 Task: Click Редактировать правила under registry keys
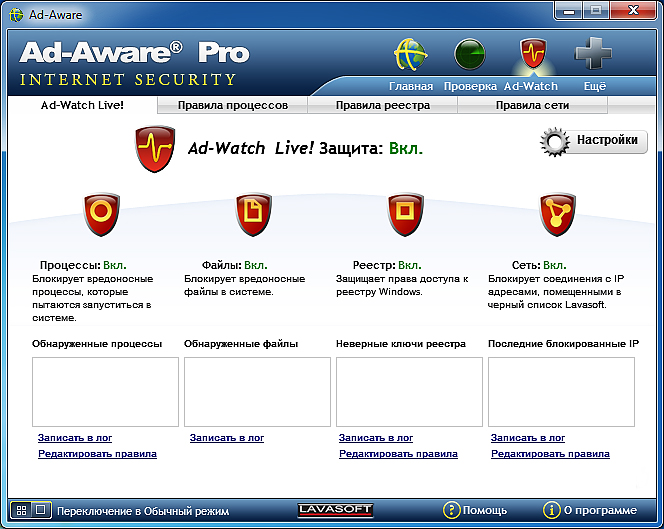click(398, 454)
